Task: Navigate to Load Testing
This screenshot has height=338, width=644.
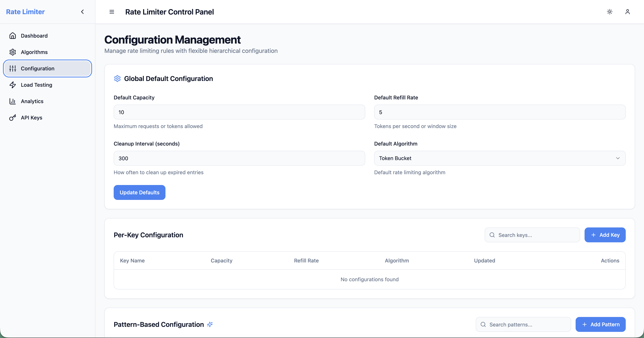Action: [48, 85]
